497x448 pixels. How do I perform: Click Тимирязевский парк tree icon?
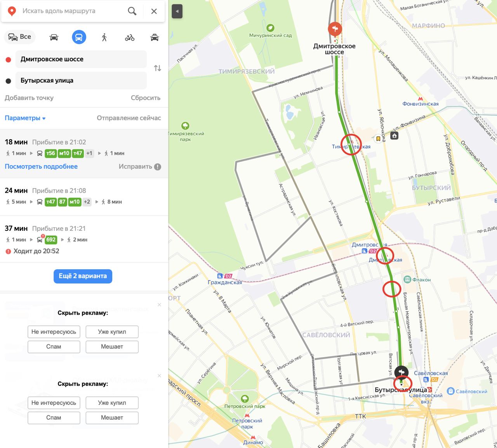(185, 126)
